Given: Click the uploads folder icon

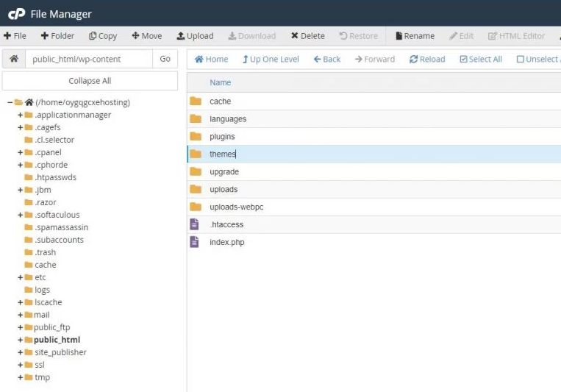Looking at the screenshot, I should coord(196,189).
